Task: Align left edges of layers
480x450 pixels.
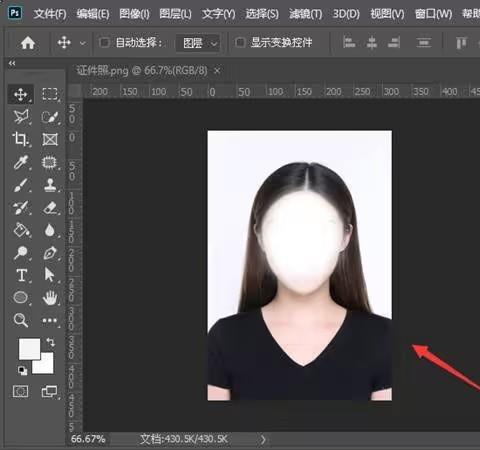Action: click(349, 43)
